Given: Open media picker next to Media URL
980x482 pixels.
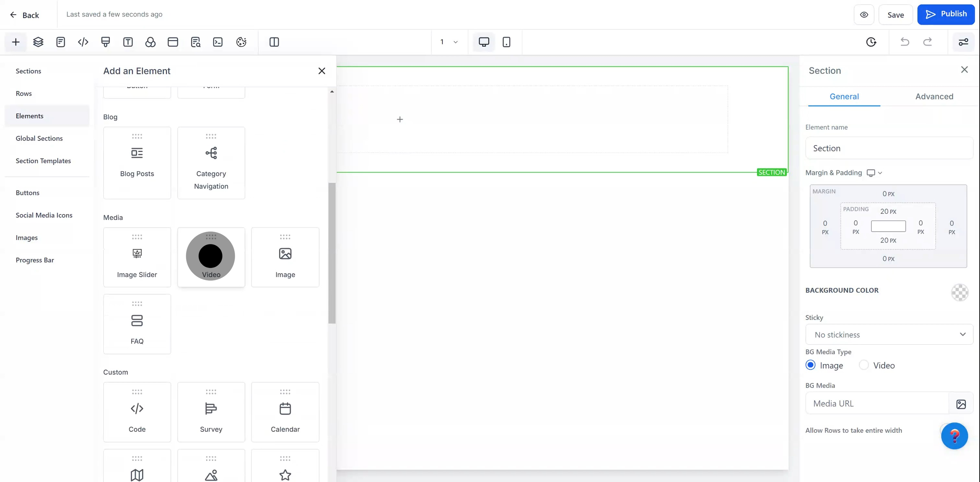Looking at the screenshot, I should pos(961,404).
